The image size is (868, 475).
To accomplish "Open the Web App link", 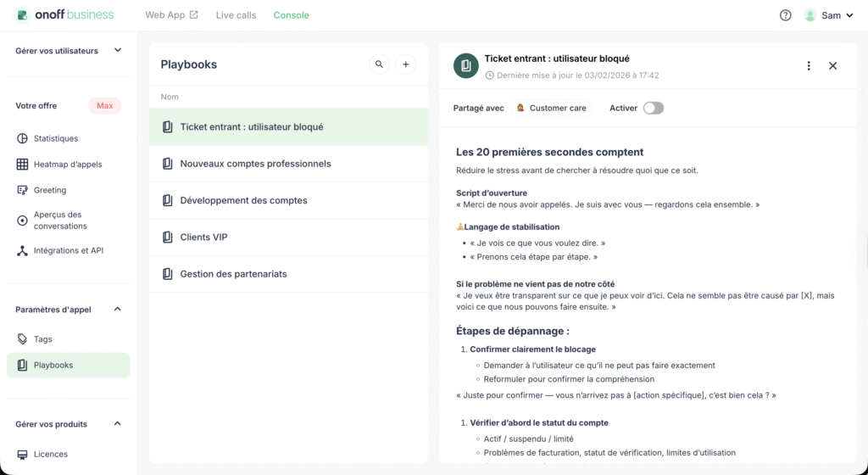I will (x=171, y=15).
